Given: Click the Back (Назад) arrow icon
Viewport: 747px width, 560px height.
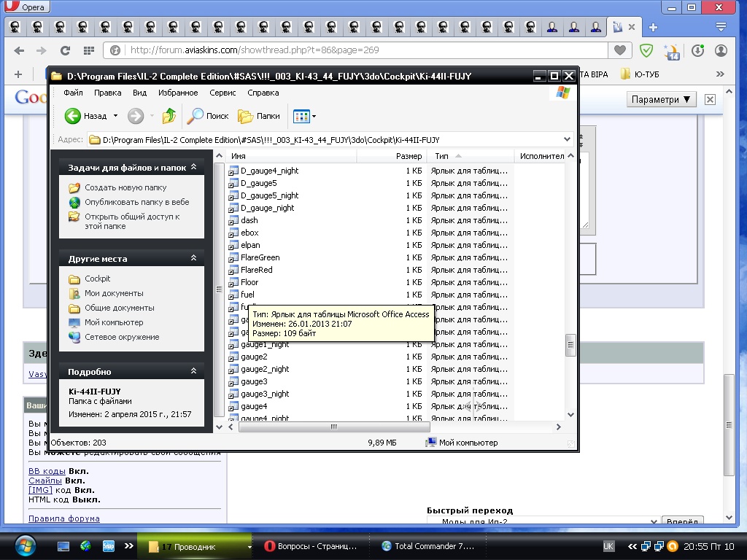Looking at the screenshot, I should coord(73,116).
